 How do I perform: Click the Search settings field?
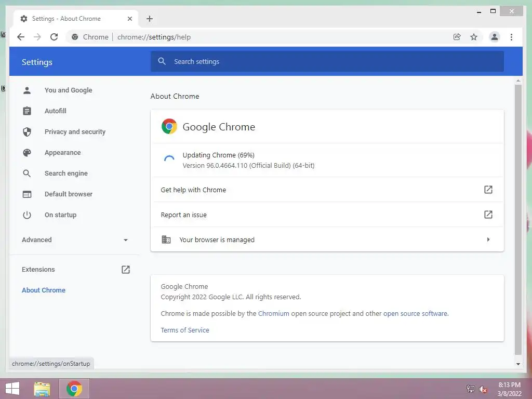point(327,61)
